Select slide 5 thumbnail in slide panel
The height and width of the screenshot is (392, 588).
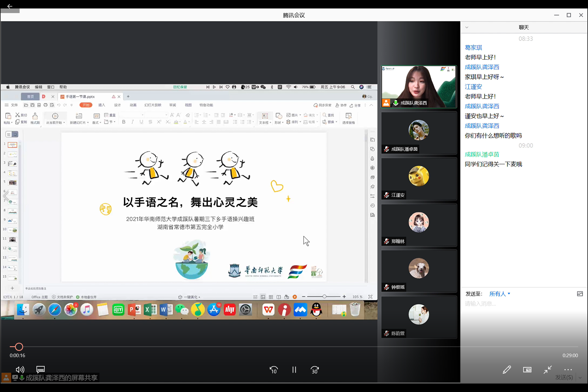13,182
